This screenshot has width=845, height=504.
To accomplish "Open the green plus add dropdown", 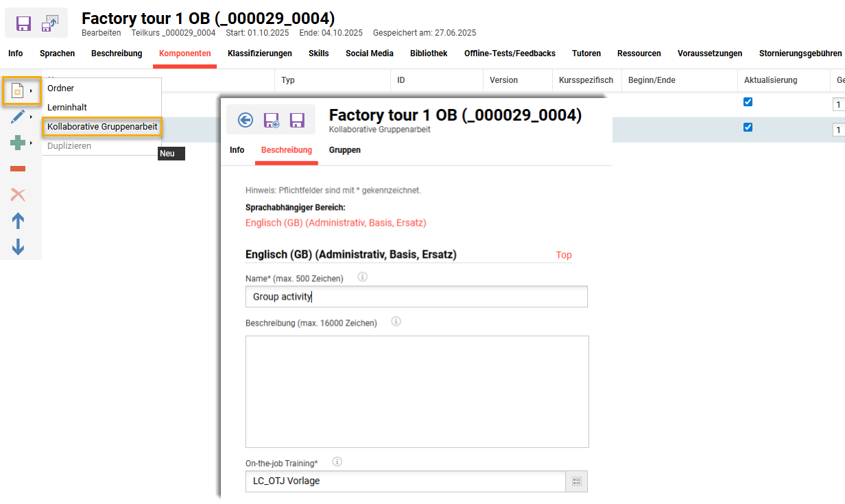I will pyautogui.click(x=21, y=143).
